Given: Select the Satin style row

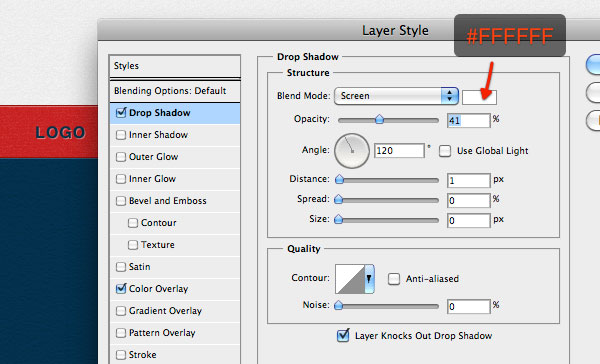Looking at the screenshot, I should pos(175,267).
